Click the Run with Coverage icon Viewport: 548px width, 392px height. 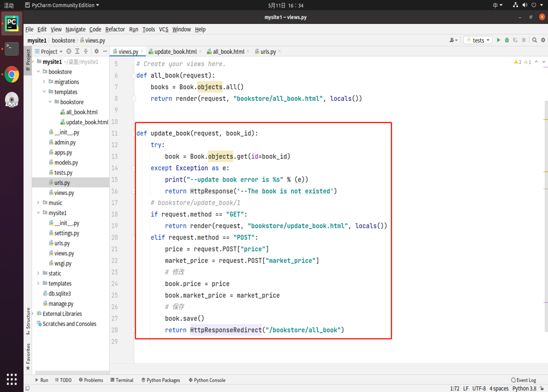pos(515,40)
